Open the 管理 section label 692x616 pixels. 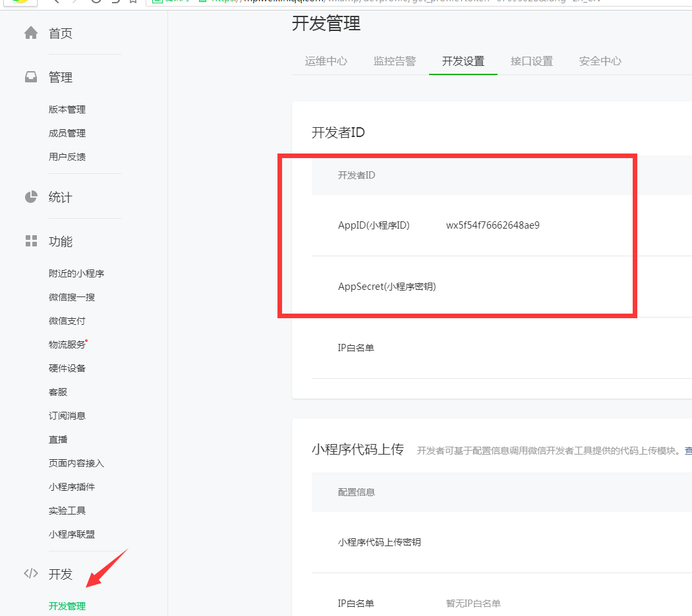61,77
